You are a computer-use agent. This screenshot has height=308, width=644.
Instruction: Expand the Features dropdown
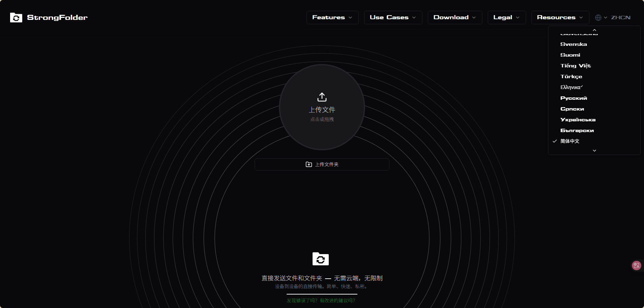(x=332, y=17)
